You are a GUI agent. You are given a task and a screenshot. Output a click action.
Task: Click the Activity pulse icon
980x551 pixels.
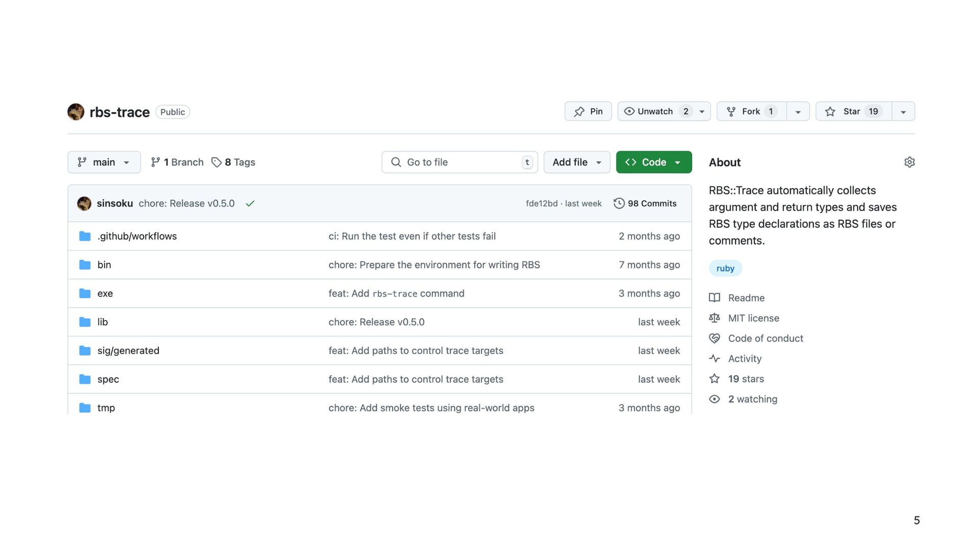(715, 359)
